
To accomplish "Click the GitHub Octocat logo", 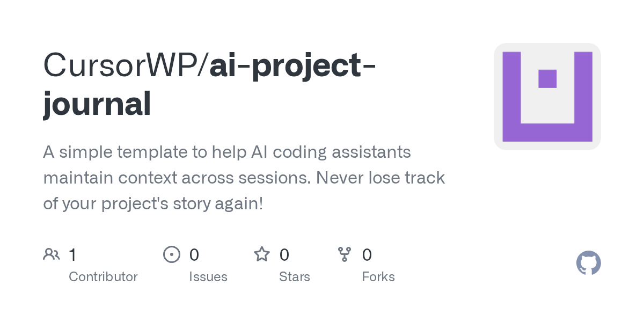I will point(588,264).
